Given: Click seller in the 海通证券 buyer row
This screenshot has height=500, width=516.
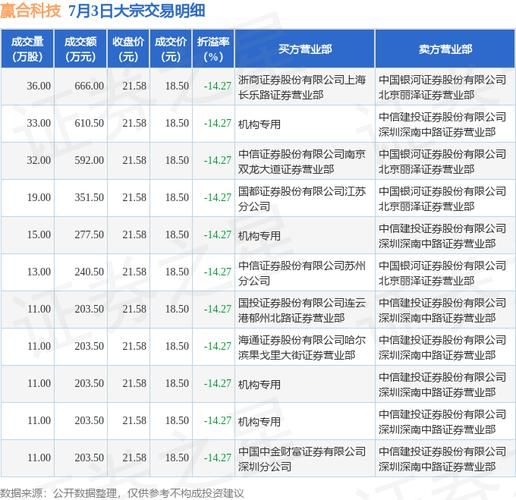Looking at the screenshot, I should click(x=443, y=348).
